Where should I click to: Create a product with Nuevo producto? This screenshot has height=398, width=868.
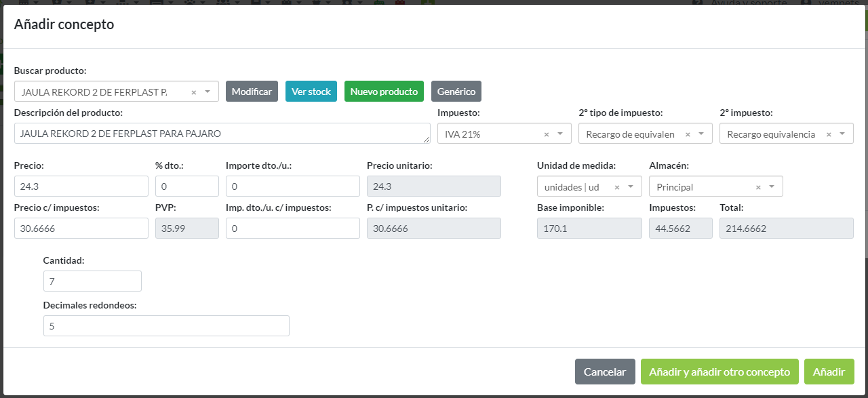(x=384, y=92)
